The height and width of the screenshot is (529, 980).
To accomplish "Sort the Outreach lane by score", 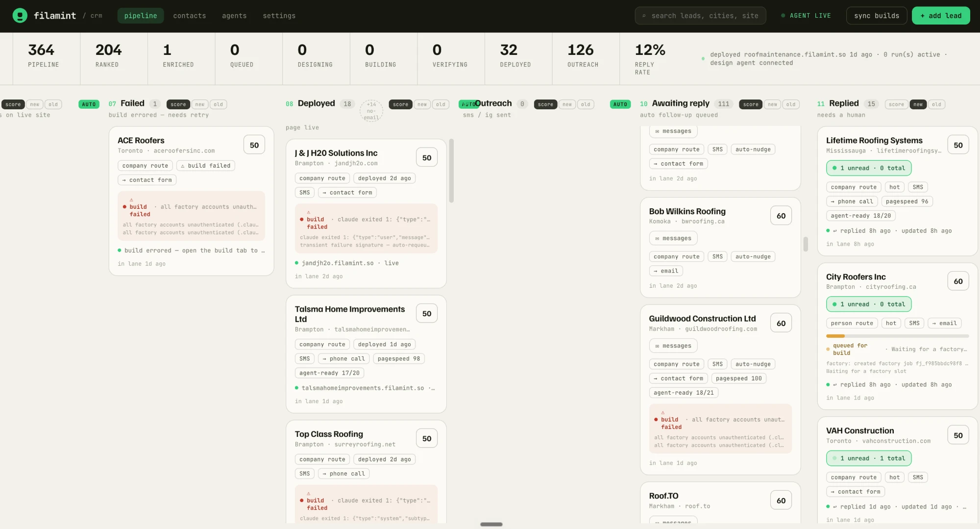I will tap(545, 104).
